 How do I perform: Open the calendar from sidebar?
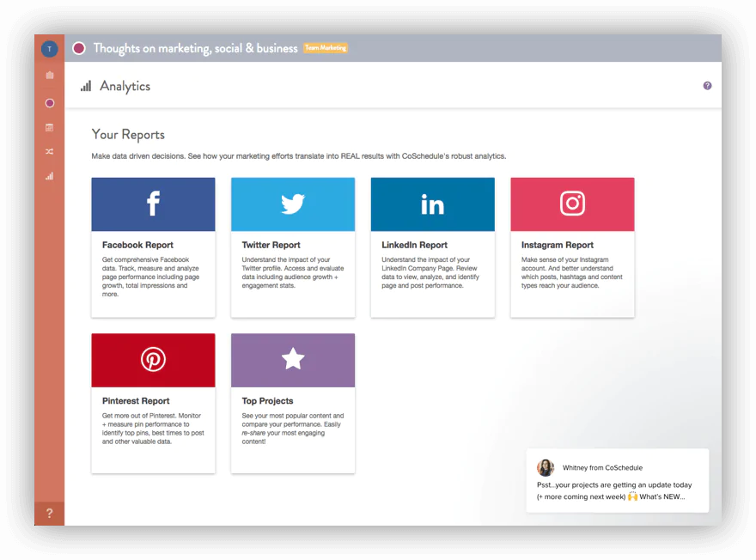[49, 127]
